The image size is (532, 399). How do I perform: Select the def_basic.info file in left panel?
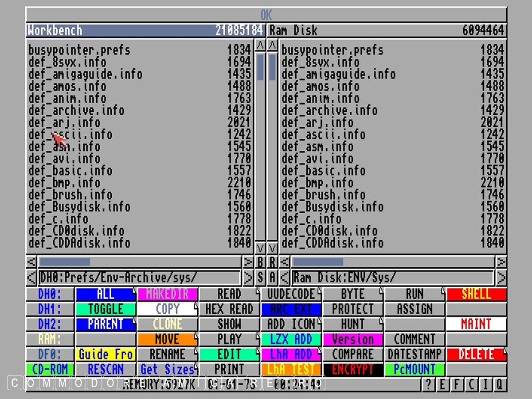coord(70,171)
